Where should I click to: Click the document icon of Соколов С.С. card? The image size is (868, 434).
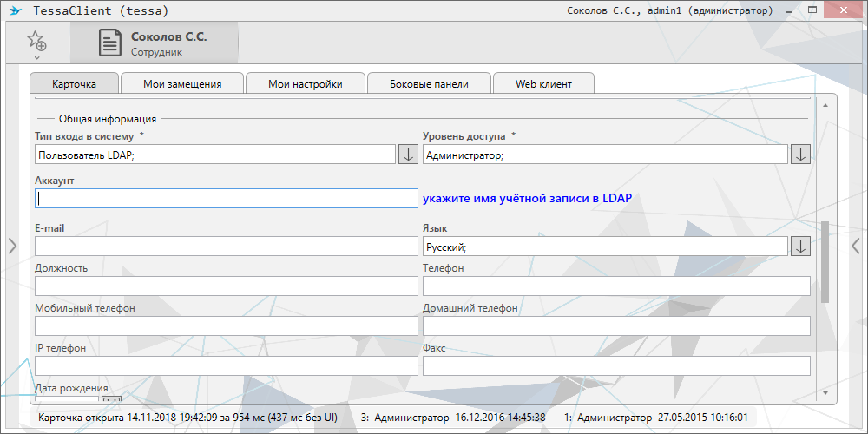pyautogui.click(x=109, y=43)
